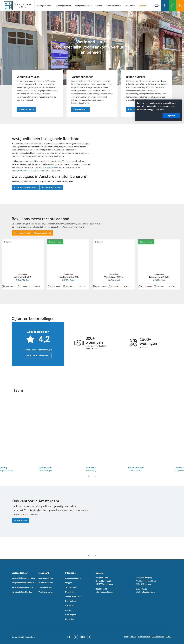Open the LinkedIn page from footer
Screen dimensions: 184x644
76,637
